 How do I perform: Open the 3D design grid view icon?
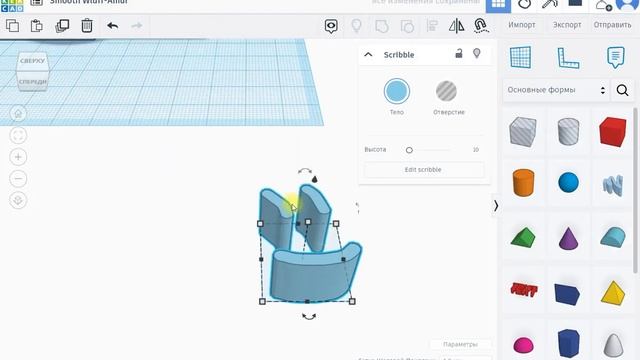point(498,5)
